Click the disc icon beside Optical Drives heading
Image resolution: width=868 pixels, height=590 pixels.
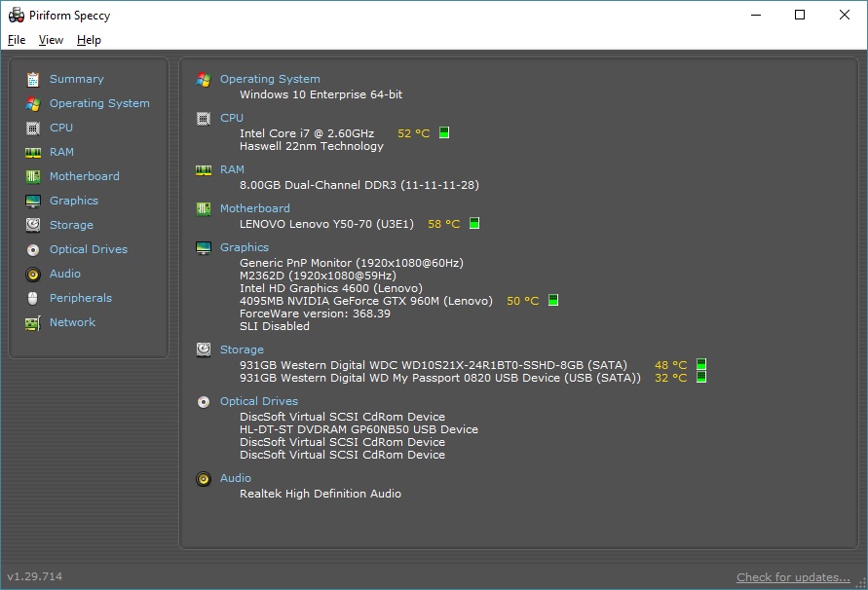click(204, 402)
